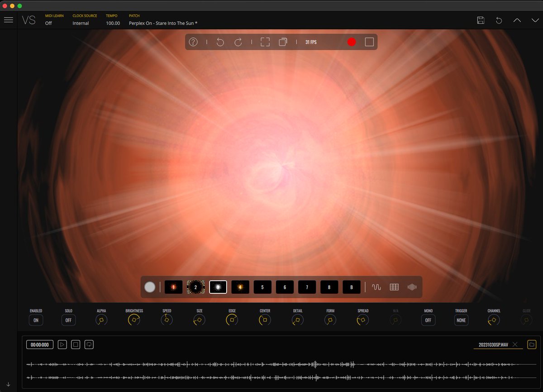Toggle layer ENABLED off

point(36,320)
